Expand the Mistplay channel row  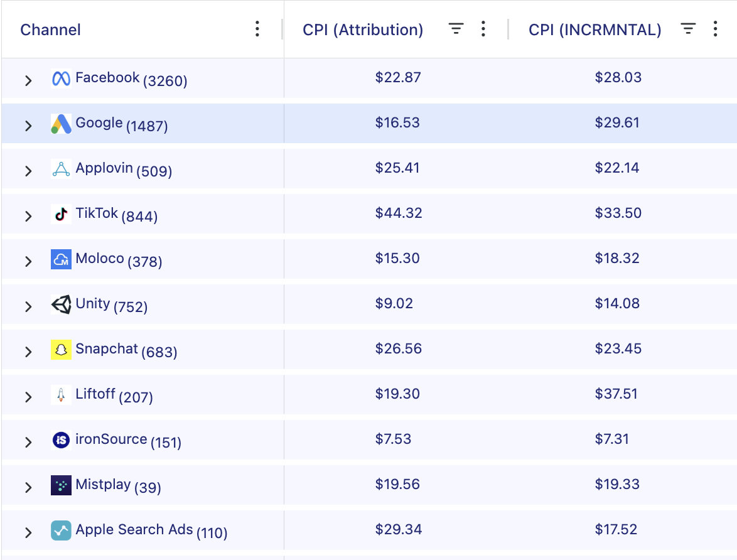(28, 487)
